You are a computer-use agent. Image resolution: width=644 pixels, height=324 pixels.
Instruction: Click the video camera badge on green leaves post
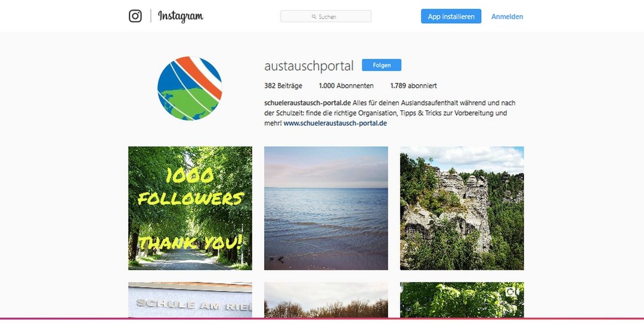(510, 292)
